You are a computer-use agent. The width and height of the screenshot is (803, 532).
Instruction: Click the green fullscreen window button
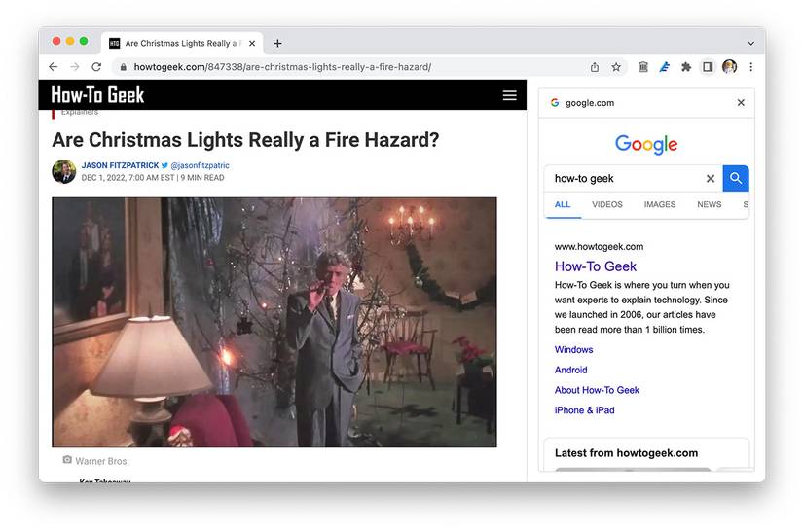[84, 41]
